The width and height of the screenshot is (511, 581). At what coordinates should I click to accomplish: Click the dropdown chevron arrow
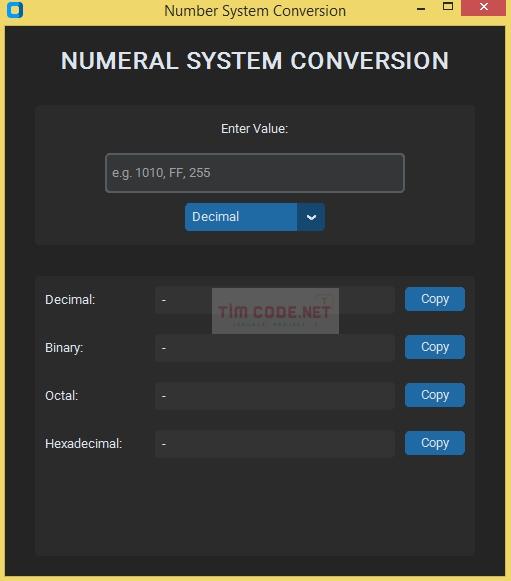tap(311, 217)
